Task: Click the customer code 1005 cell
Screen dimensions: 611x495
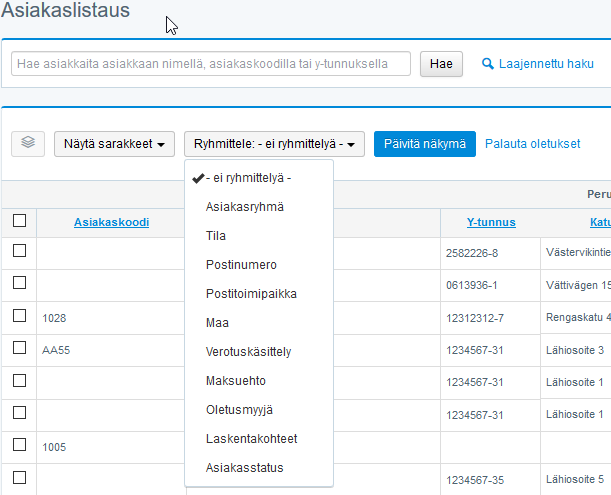Action: [111, 447]
